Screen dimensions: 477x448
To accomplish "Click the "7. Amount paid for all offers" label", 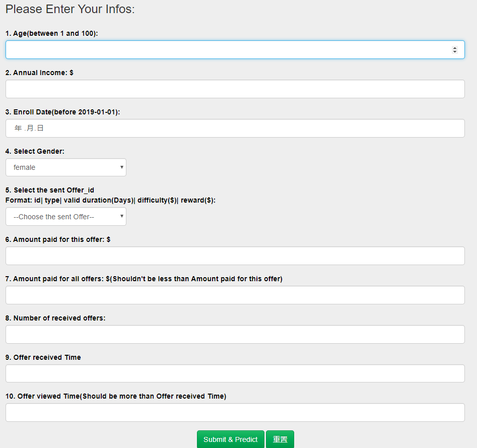I will point(144,279).
